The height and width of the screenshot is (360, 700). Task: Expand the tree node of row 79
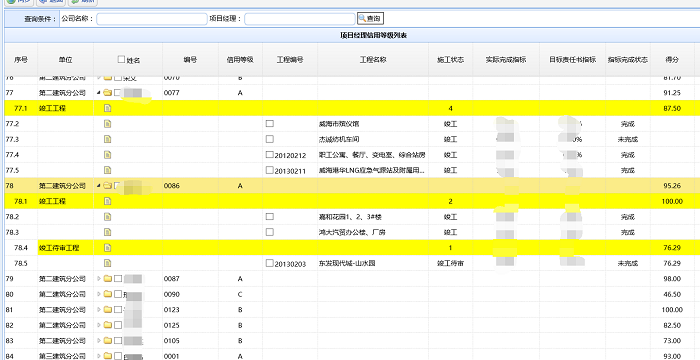point(99,279)
